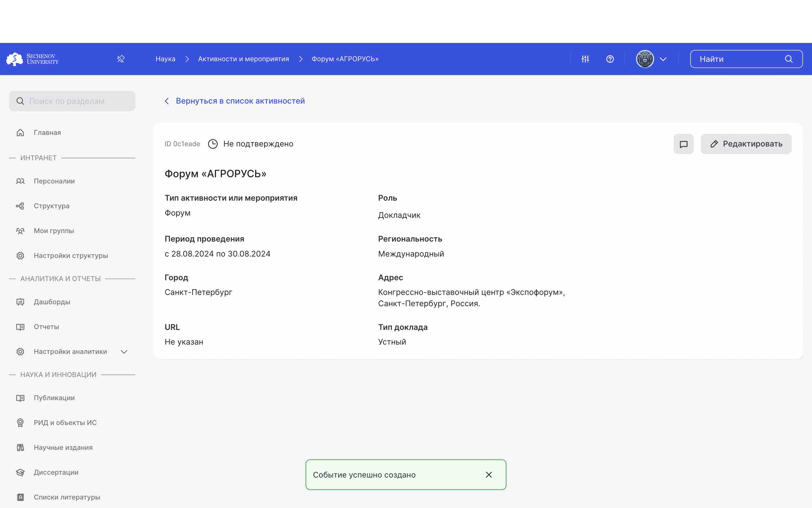Image resolution: width=812 pixels, height=508 pixels.
Task: Click the Устный report type value
Action: click(x=392, y=342)
